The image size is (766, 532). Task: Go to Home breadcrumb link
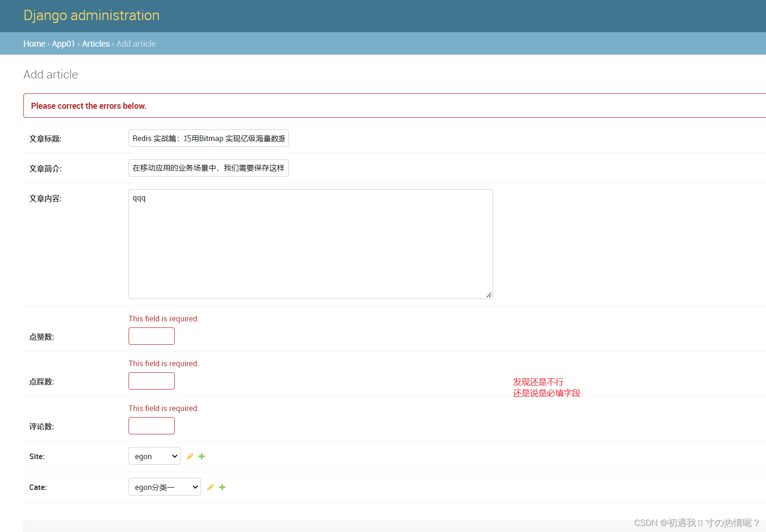34,43
